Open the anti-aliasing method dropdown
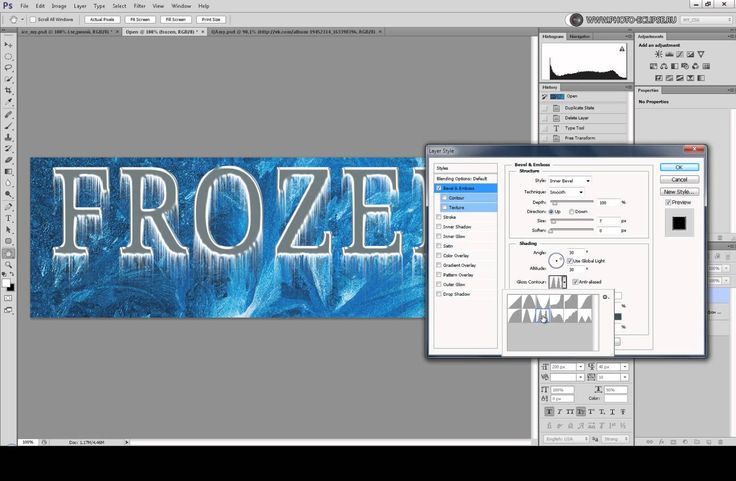The image size is (736, 481). tap(615, 439)
